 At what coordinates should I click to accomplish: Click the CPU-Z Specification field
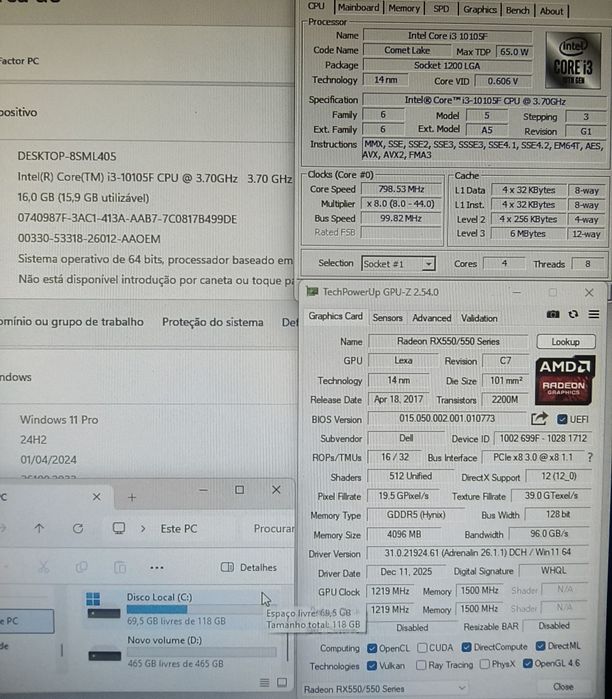[x=485, y=101]
